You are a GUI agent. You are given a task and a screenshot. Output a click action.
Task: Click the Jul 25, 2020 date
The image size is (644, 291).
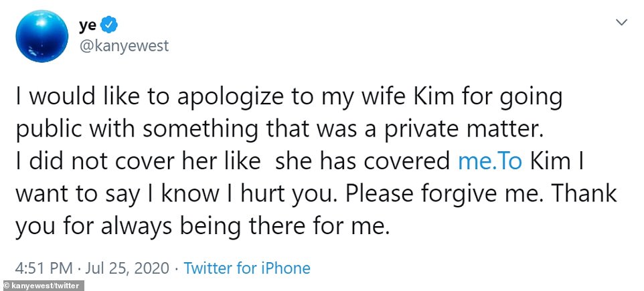click(x=127, y=269)
